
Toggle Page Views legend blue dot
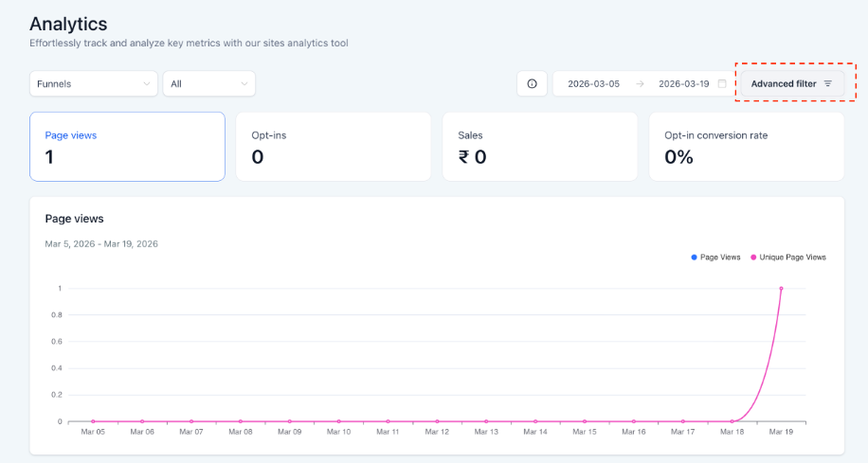pyautogui.click(x=694, y=257)
